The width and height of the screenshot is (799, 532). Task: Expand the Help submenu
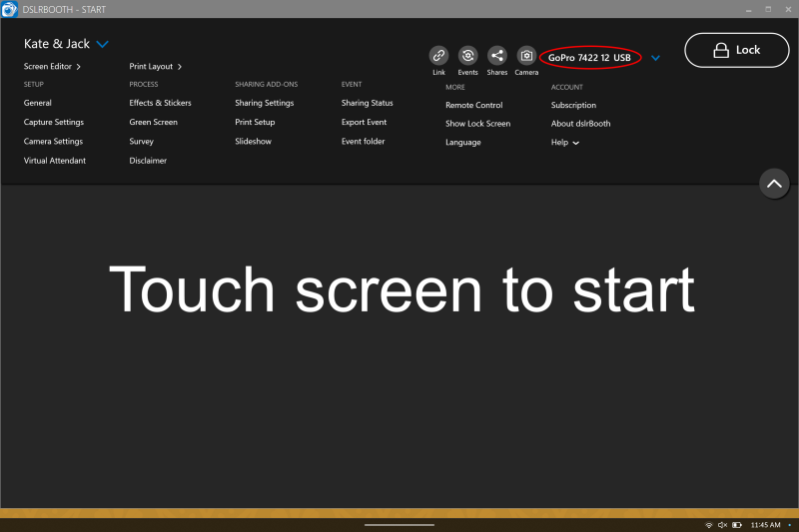564,143
